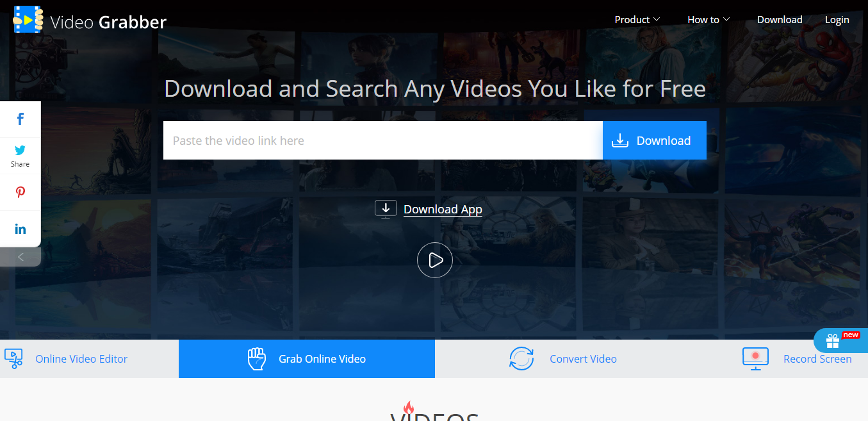This screenshot has height=421, width=868.
Task: Select the Grab Online Video tab
Action: pyautogui.click(x=307, y=359)
